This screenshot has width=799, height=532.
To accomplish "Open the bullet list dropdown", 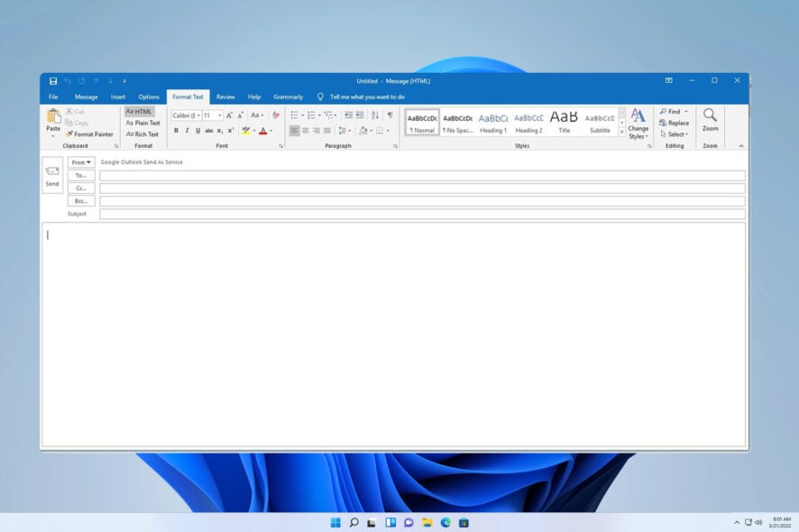I will coord(302,115).
